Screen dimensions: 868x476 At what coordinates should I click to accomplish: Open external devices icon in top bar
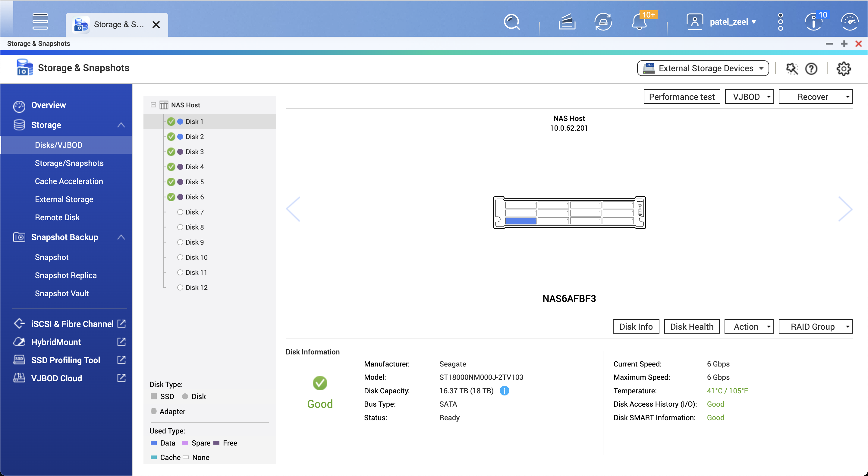pos(603,22)
